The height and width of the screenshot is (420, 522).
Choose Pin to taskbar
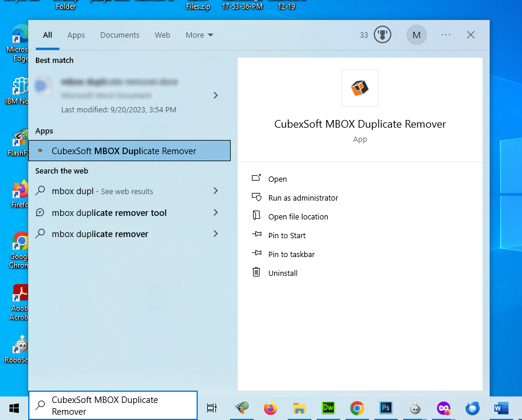click(291, 255)
